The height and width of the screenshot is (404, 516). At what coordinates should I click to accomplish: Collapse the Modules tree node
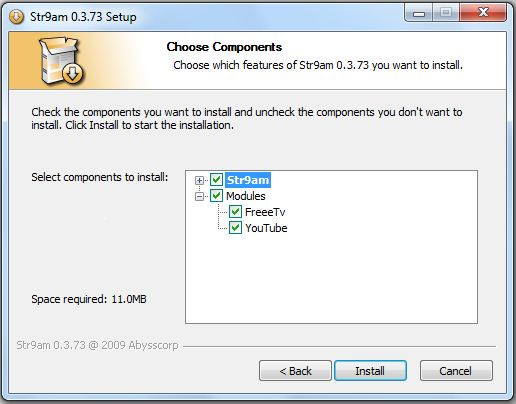pyautogui.click(x=199, y=197)
